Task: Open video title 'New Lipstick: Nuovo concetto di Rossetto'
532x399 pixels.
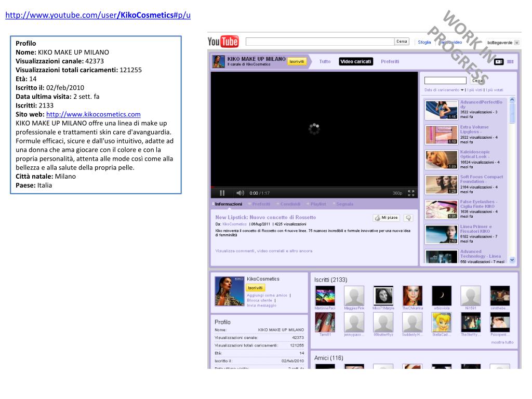Action: click(265, 217)
